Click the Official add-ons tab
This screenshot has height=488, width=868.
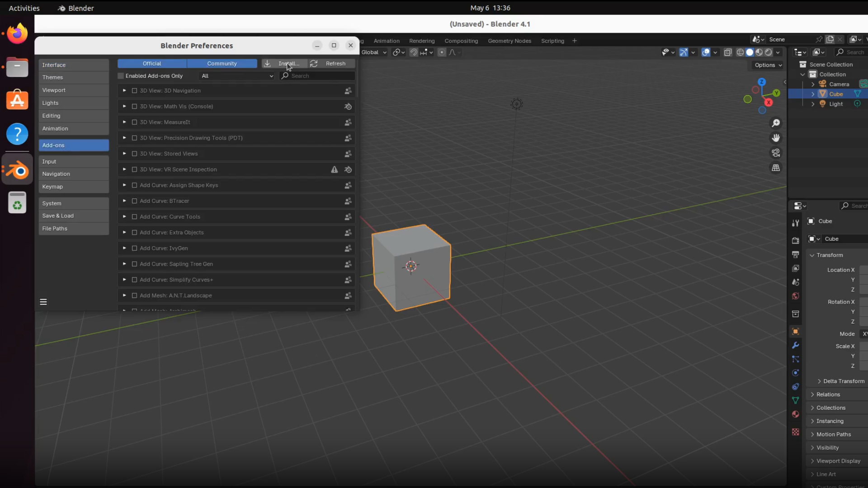152,63
